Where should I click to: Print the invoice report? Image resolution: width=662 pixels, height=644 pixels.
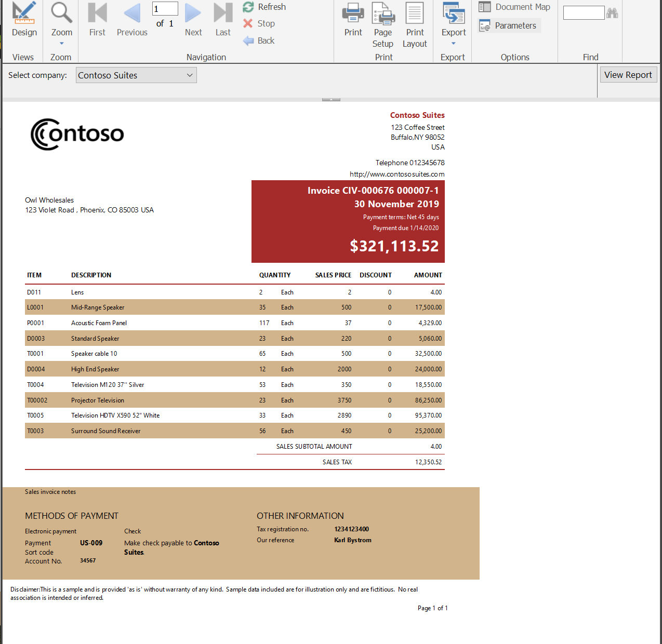click(x=353, y=20)
